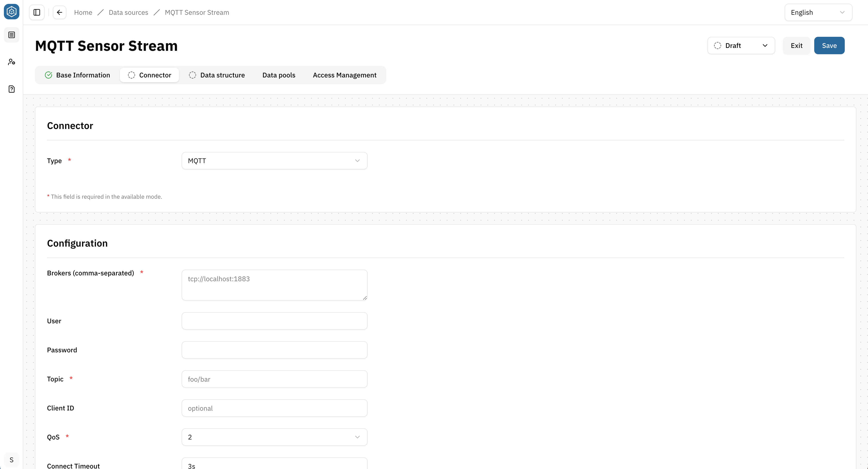
Task: Click the 'QoS' field label
Action: 53,437
